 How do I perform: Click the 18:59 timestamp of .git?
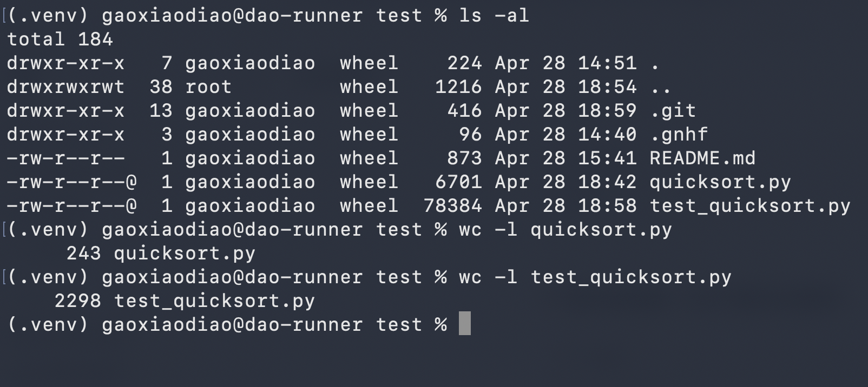coord(607,111)
